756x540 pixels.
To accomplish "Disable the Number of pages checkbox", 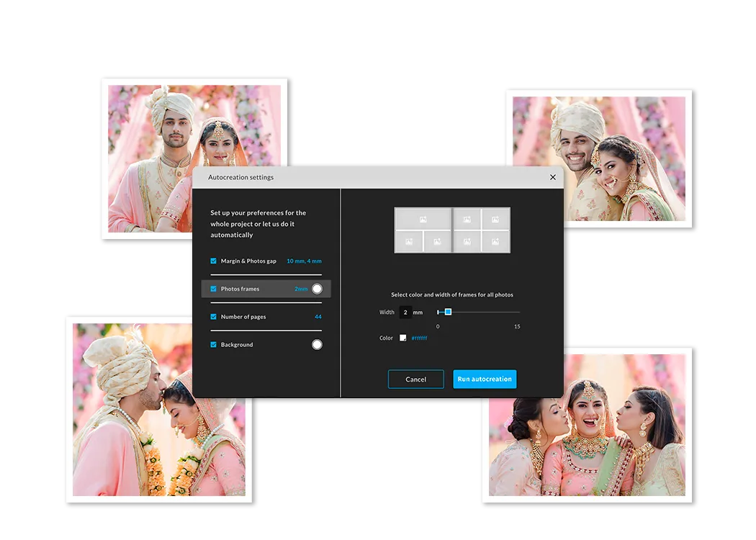I will click(x=213, y=317).
